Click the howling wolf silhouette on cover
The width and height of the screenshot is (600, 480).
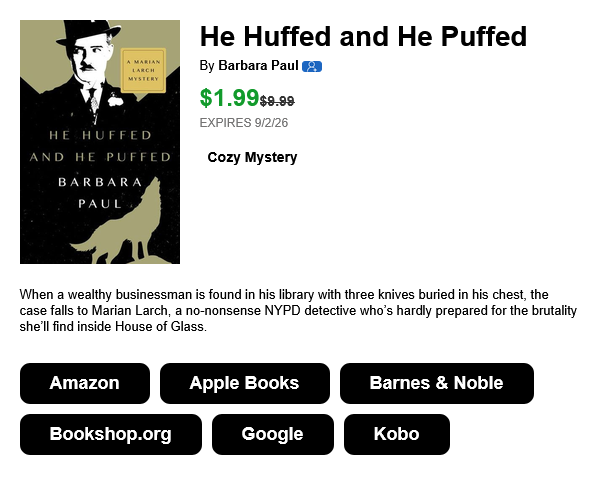click(121, 224)
